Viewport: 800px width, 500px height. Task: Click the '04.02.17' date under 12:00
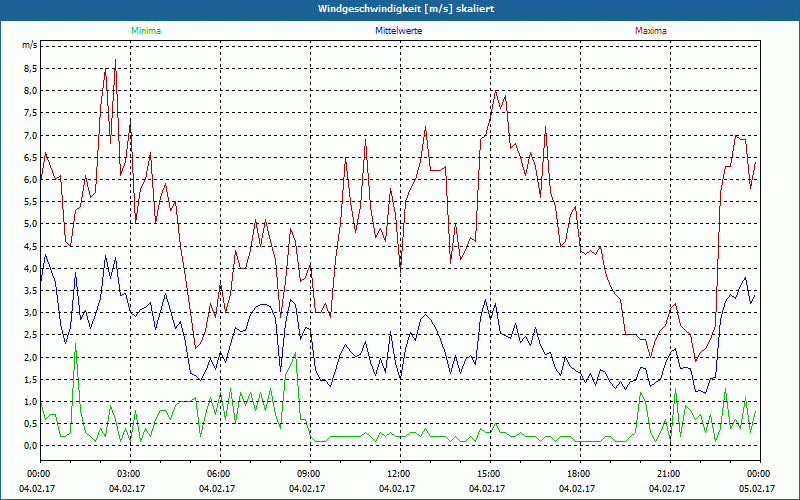tap(396, 489)
